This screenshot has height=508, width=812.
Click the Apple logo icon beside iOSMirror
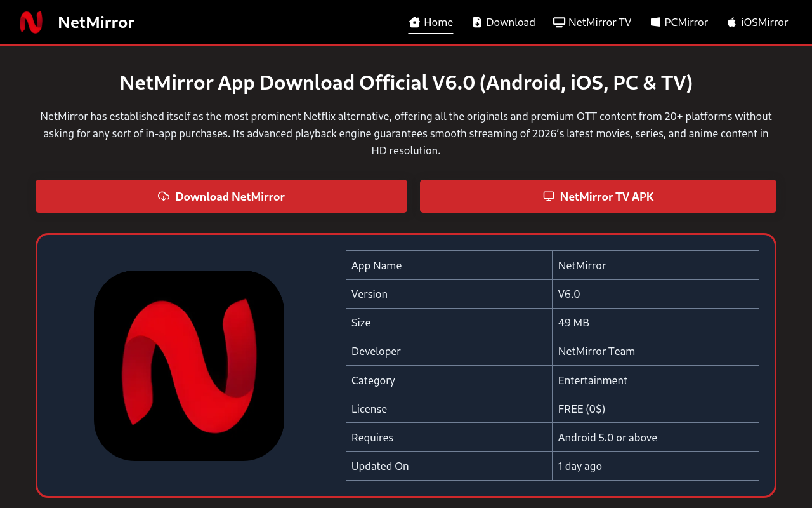pos(731,22)
